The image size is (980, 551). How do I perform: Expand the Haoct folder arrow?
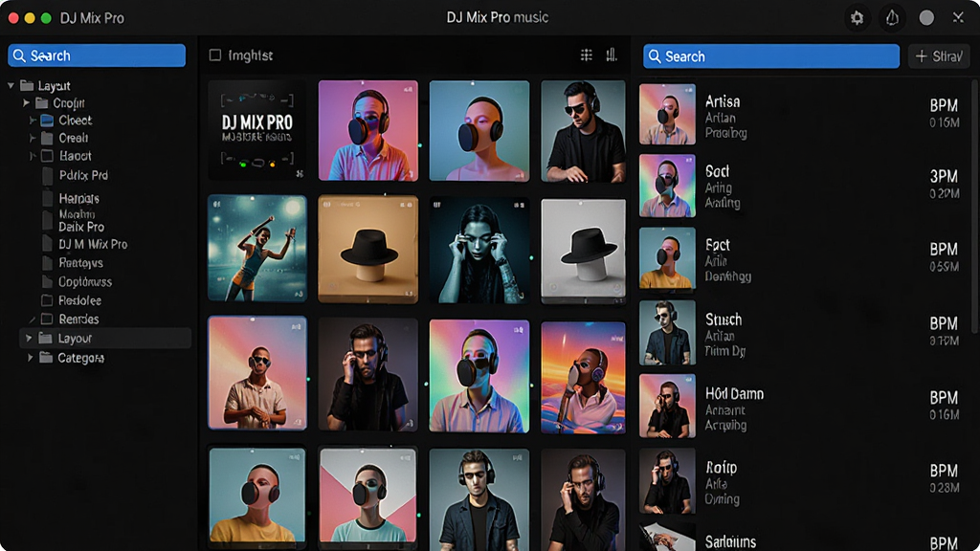pos(32,156)
